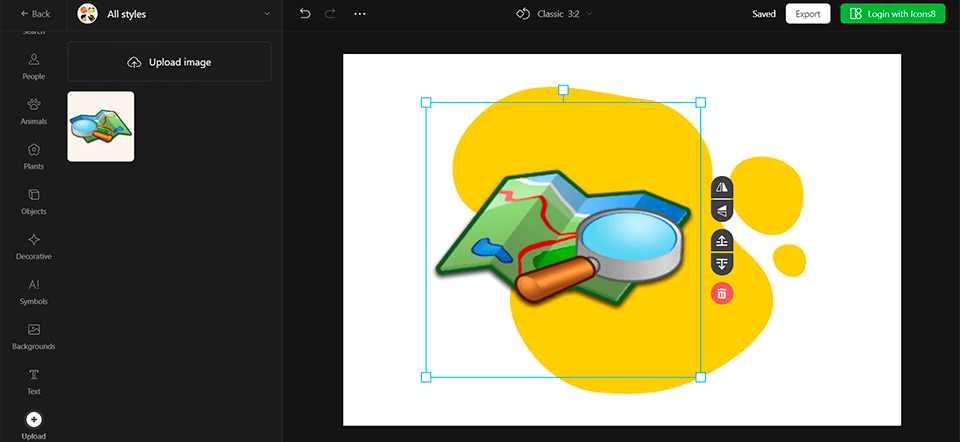Click the canvas rotate icon beside Classic
The width and height of the screenshot is (960, 442).
[522, 13]
